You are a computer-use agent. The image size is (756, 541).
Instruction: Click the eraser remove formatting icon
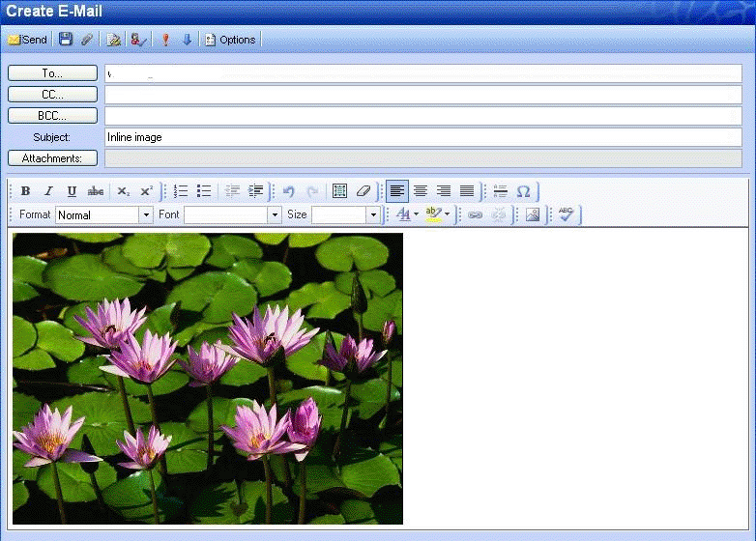coord(363,191)
